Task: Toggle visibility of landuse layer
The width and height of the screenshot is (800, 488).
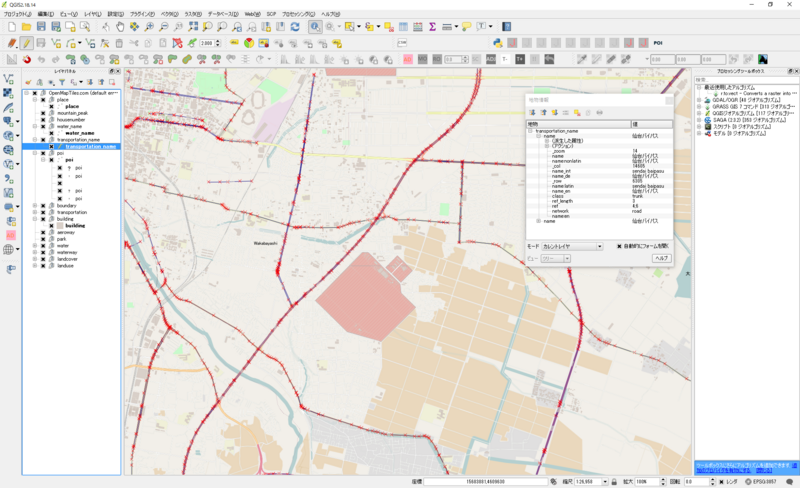Action: (43, 265)
